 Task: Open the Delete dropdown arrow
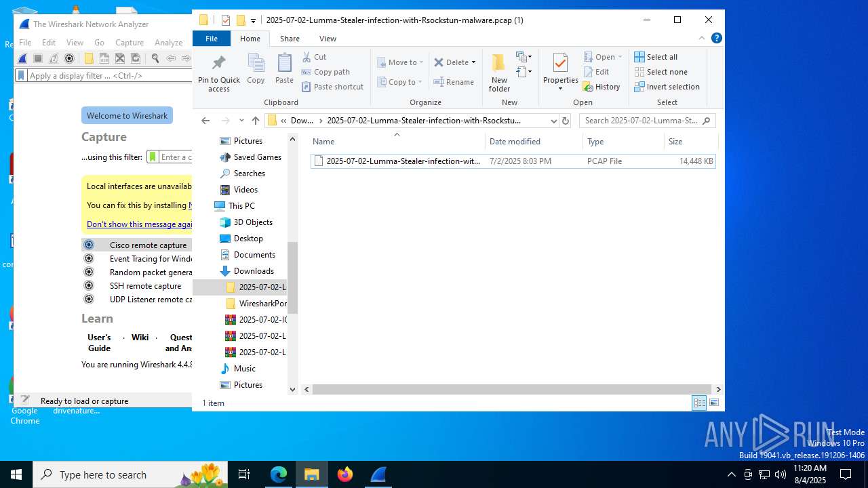473,62
